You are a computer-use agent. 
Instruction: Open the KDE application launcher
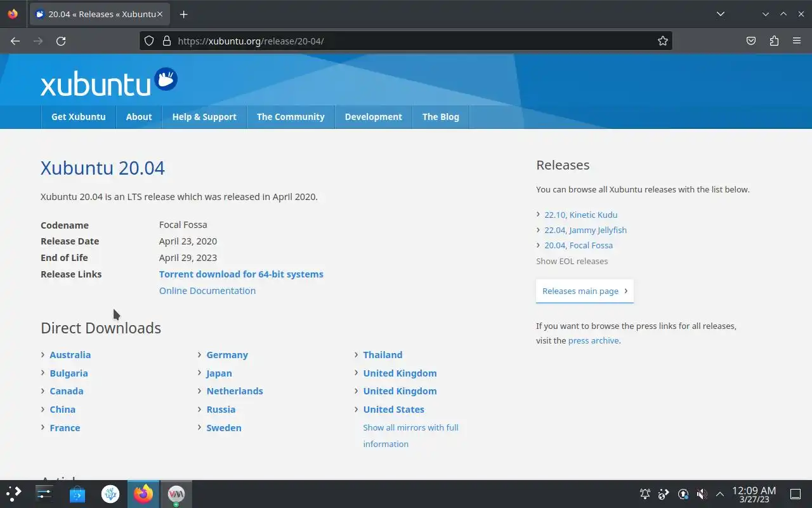(x=14, y=493)
